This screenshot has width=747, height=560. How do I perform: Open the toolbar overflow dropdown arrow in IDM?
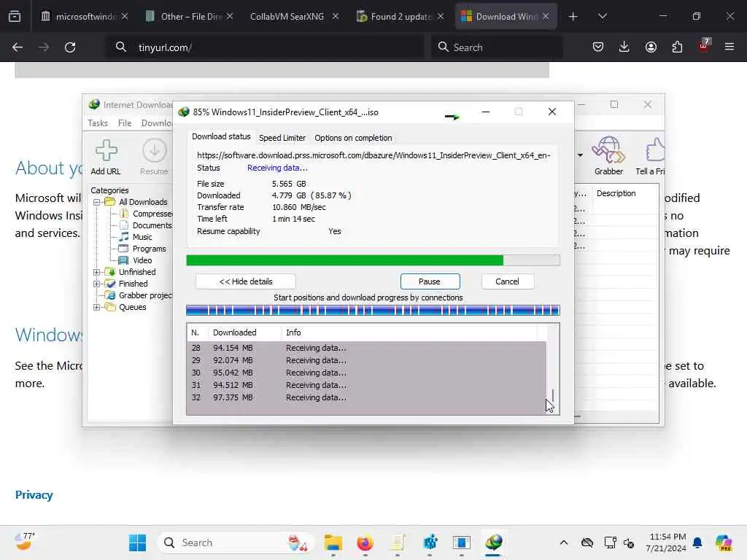point(580,155)
